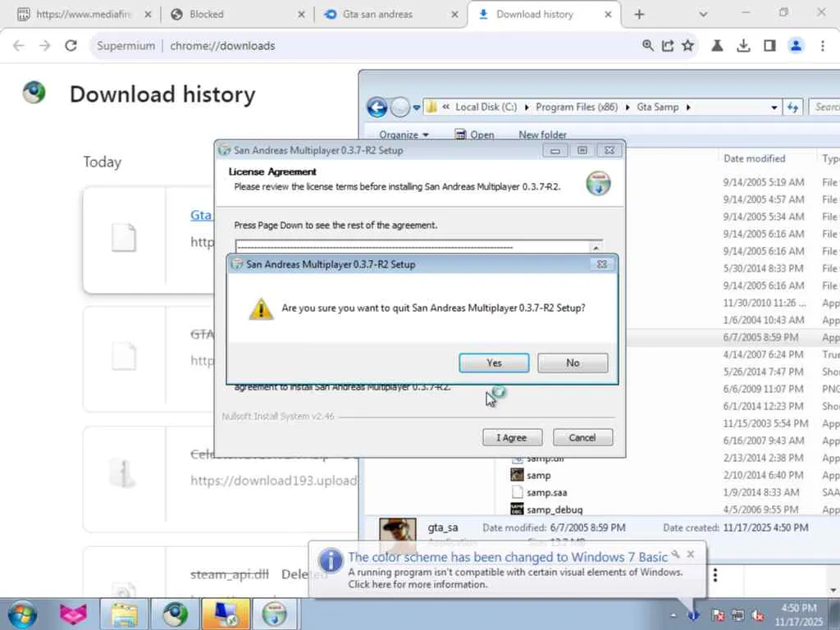Screen dimensions: 840x630
Task: Sort files by the Date modified column
Action: (755, 158)
